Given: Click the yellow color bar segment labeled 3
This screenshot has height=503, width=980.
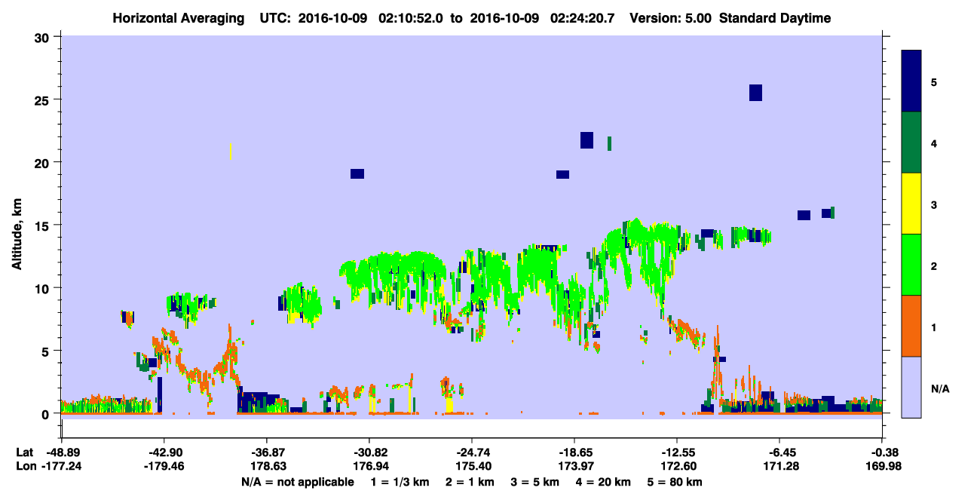Looking at the screenshot, I should 911,204.
